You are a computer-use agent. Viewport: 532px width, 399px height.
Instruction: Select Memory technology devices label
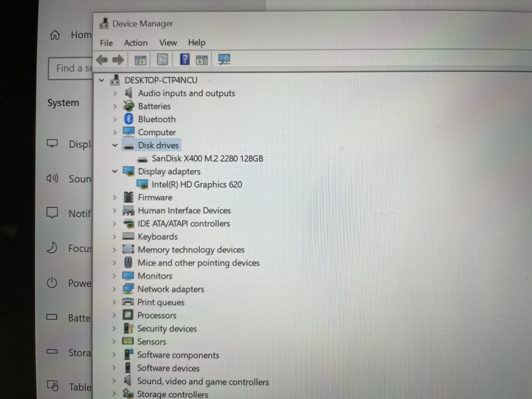point(191,250)
